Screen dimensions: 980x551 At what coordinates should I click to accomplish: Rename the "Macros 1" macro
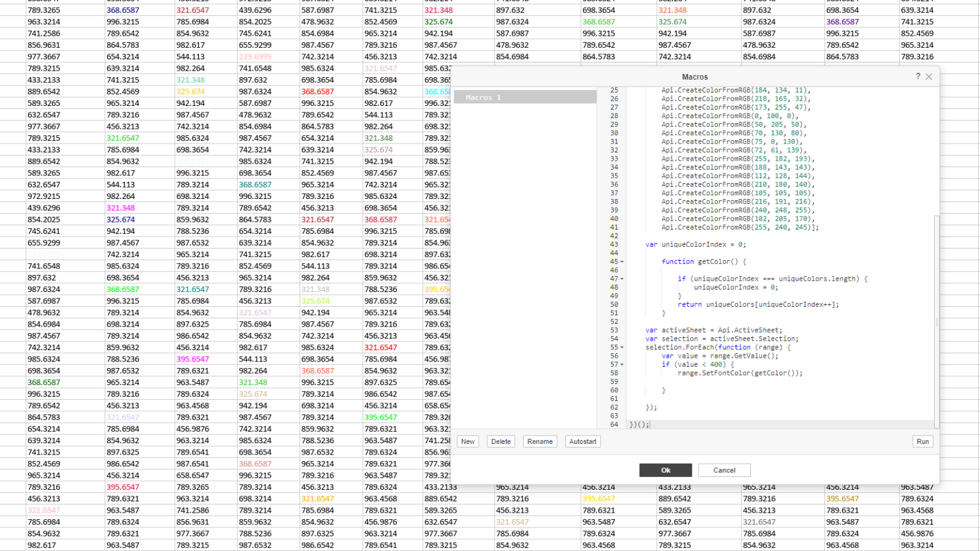540,441
